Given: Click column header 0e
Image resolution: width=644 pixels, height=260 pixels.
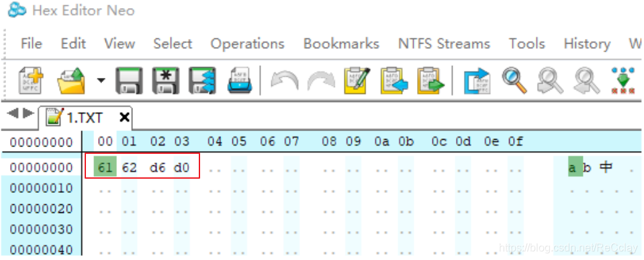Looking at the screenshot, I should point(492,142).
